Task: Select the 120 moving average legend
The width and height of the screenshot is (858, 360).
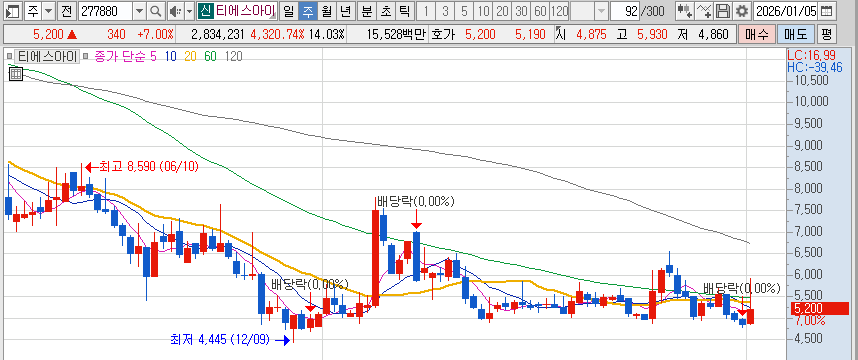Action: point(233,56)
